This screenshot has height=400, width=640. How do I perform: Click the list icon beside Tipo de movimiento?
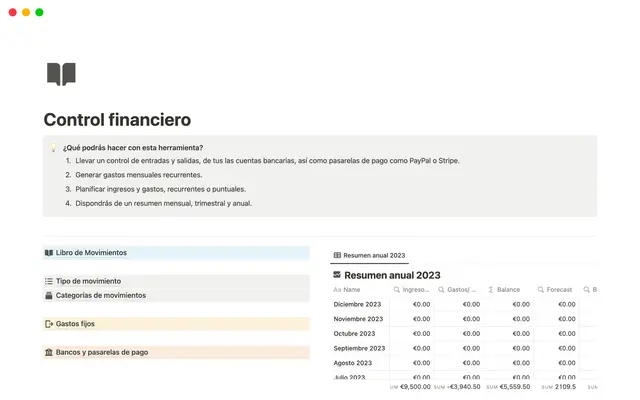49,281
